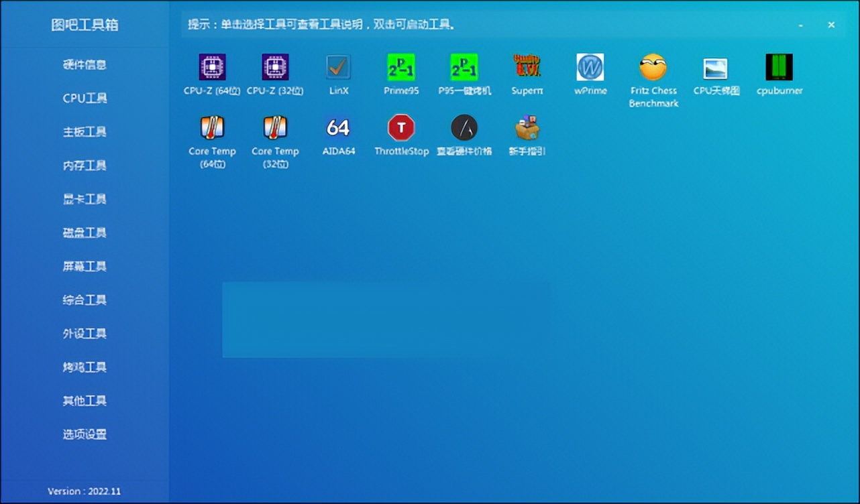Switch to the 主板工具 category
Image resolution: width=860 pixels, height=504 pixels.
(x=85, y=131)
